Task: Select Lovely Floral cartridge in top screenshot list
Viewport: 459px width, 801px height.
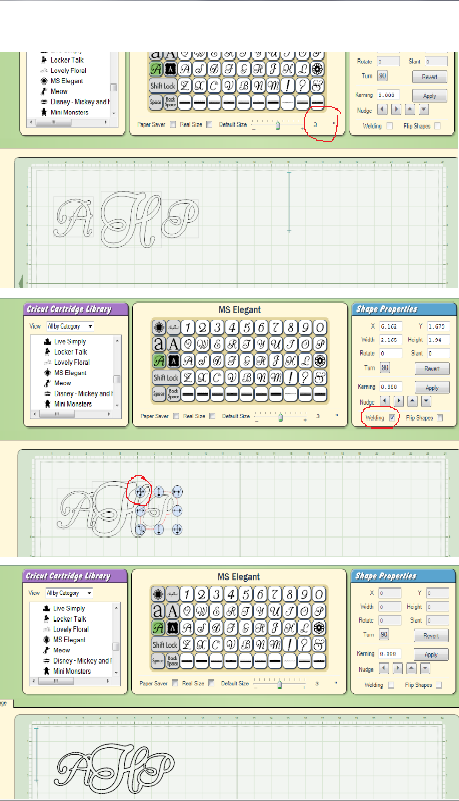Action: (x=68, y=70)
